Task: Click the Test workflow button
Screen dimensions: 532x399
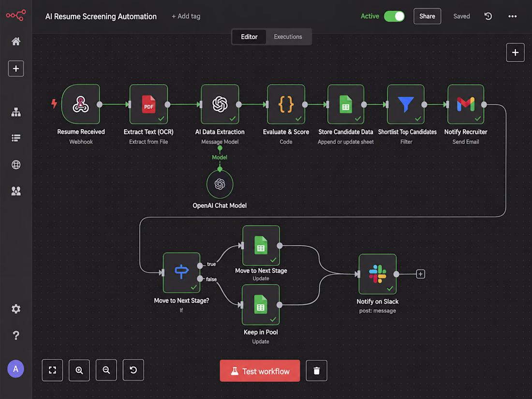Action: coord(260,371)
